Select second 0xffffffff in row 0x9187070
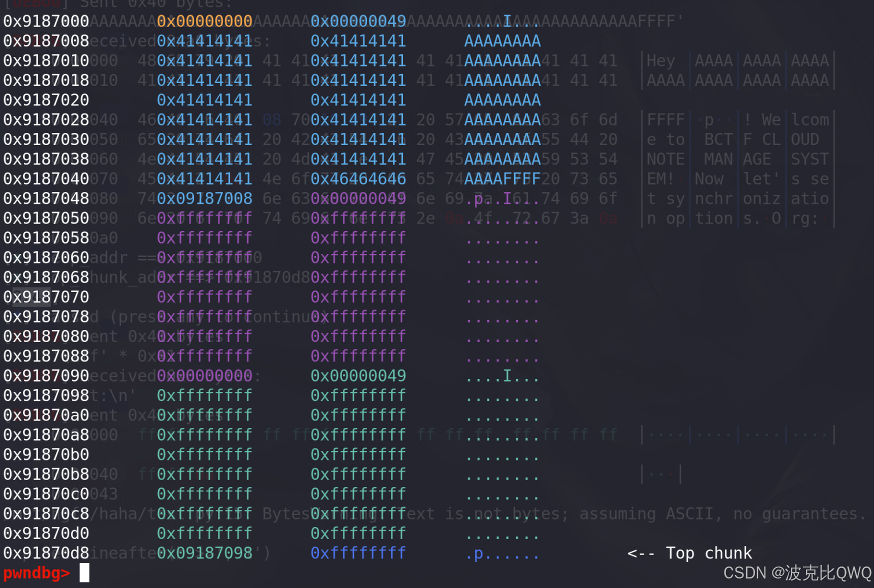The image size is (874, 588). pyautogui.click(x=358, y=297)
